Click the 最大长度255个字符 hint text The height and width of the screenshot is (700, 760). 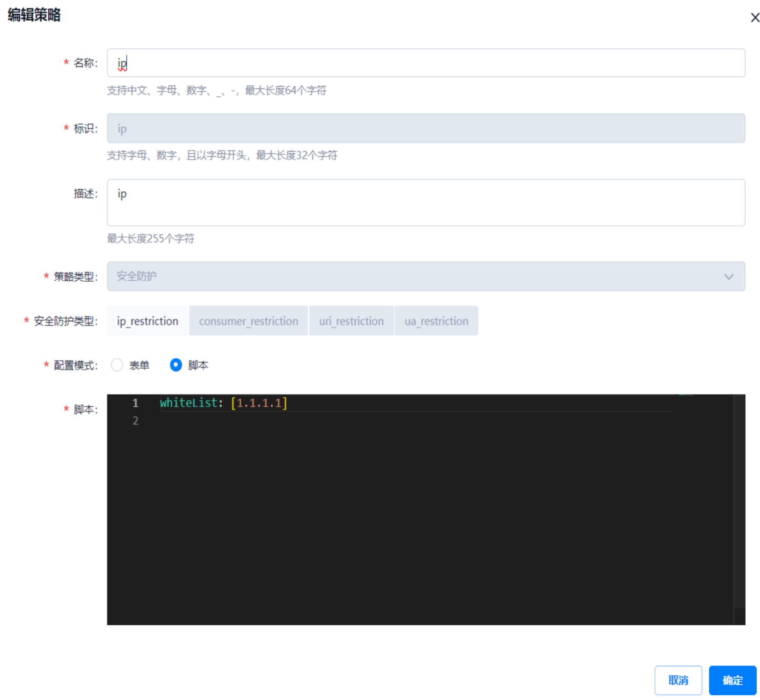151,238
